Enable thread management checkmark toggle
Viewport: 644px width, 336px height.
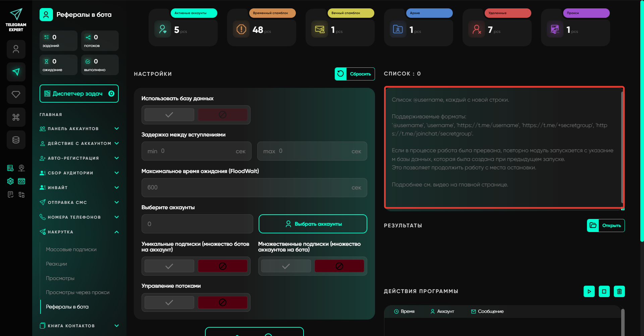(x=169, y=302)
